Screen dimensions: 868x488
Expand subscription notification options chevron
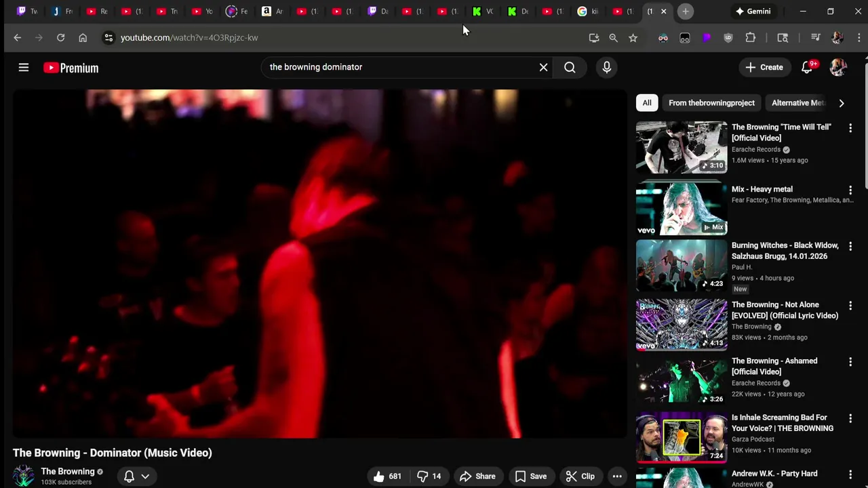coord(145,476)
